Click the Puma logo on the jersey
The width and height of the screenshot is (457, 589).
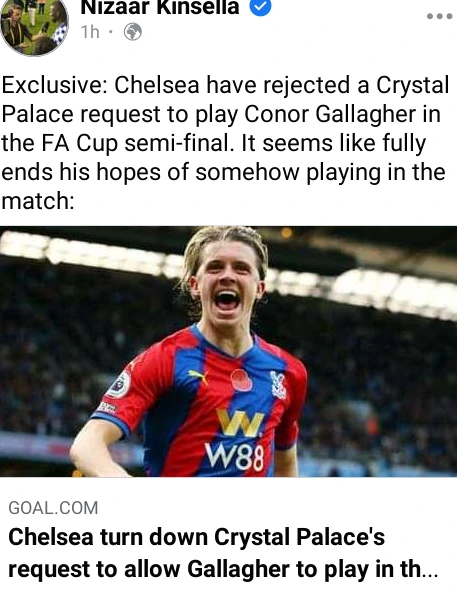(x=198, y=376)
